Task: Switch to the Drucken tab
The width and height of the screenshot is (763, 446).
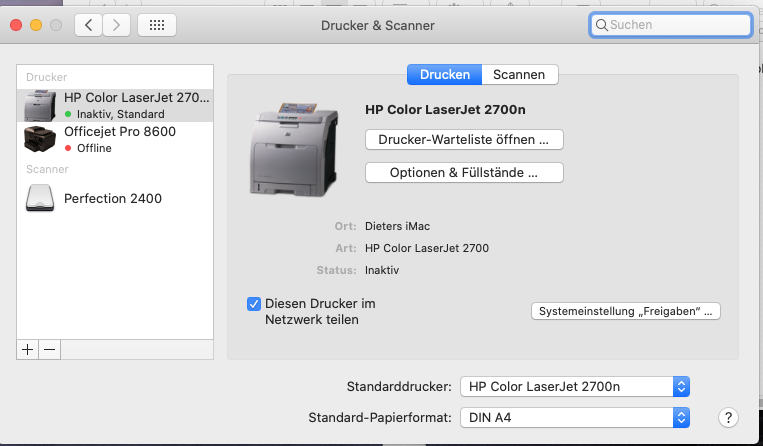Action: point(445,74)
